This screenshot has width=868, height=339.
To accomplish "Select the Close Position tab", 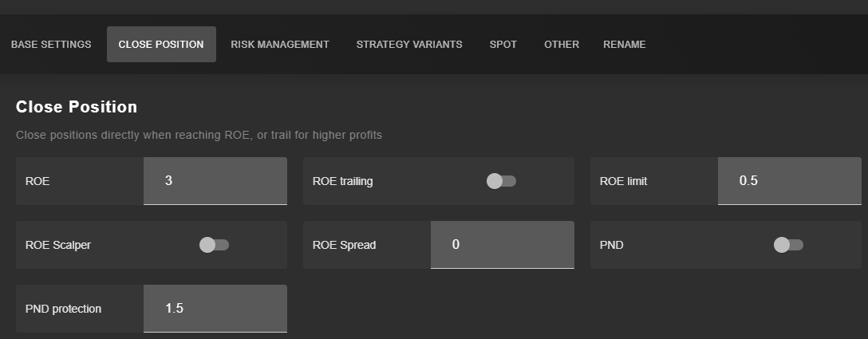I will (x=161, y=45).
